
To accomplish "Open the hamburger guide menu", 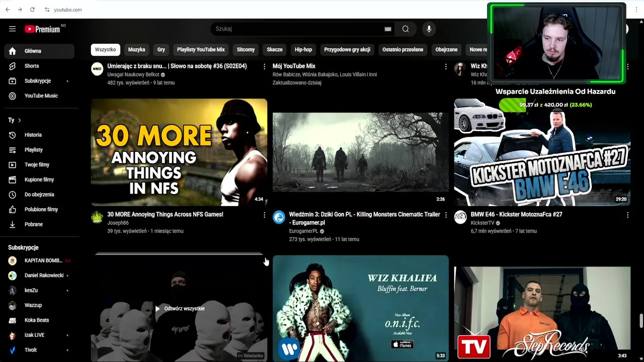I will tap(12, 29).
